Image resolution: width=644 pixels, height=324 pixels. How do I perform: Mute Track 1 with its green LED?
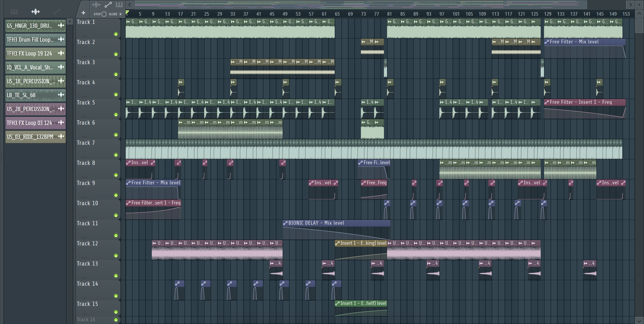[x=116, y=34]
